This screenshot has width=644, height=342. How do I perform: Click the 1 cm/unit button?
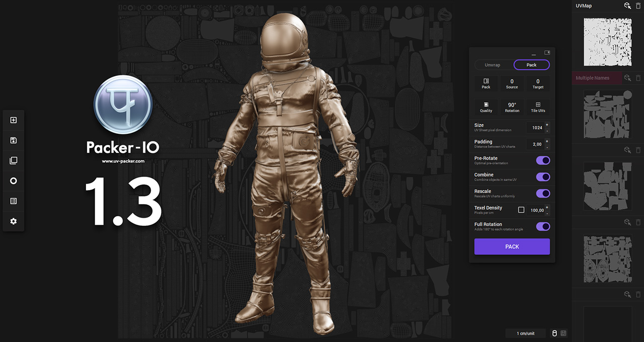click(x=525, y=333)
